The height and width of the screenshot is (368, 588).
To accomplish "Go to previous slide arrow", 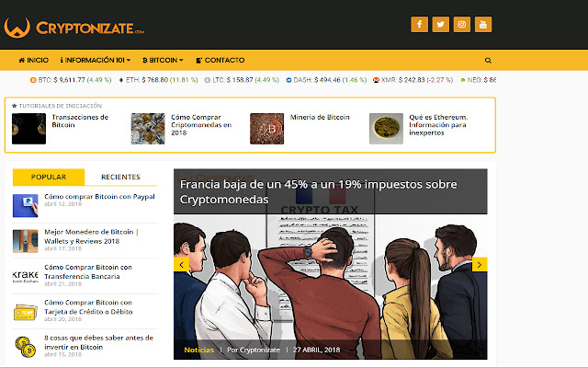I will coord(182,264).
